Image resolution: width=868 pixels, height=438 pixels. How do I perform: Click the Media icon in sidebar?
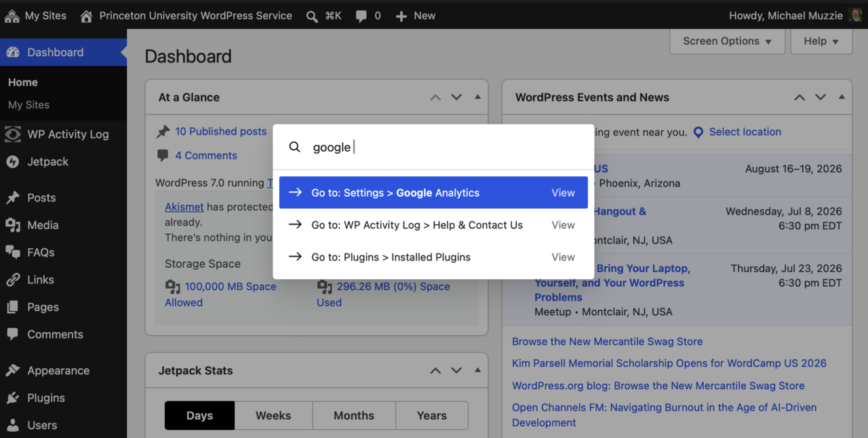pyautogui.click(x=12, y=225)
